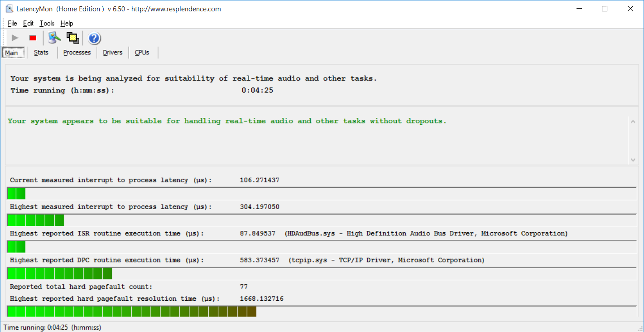Switch to the CPUs tab
This screenshot has width=644, height=332.
[x=142, y=53]
